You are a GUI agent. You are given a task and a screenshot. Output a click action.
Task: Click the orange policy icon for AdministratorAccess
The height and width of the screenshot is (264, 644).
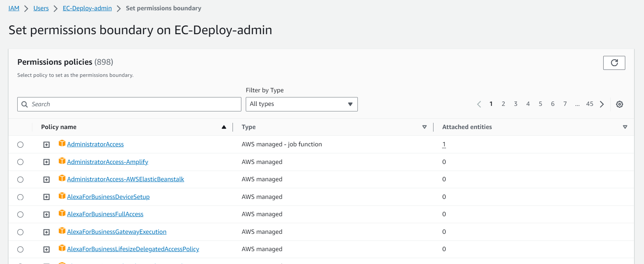[x=62, y=143]
